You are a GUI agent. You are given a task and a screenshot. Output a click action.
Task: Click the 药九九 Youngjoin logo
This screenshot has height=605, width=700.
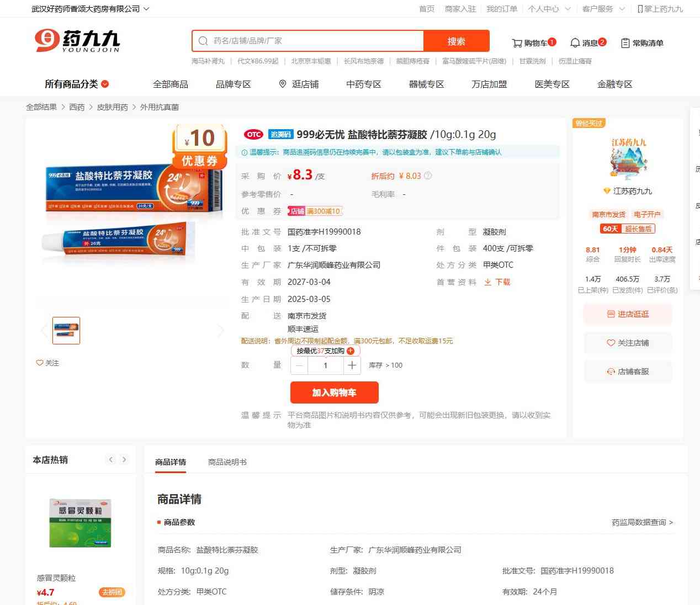77,41
